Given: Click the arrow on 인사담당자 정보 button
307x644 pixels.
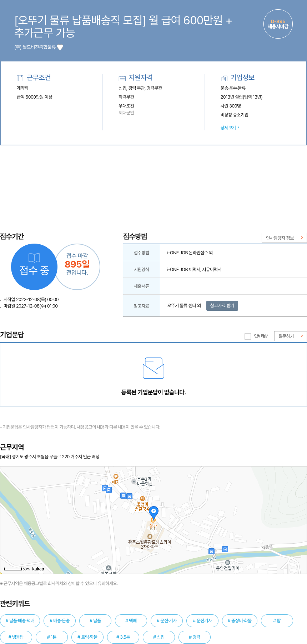Looking at the screenshot, I should click(302, 238).
